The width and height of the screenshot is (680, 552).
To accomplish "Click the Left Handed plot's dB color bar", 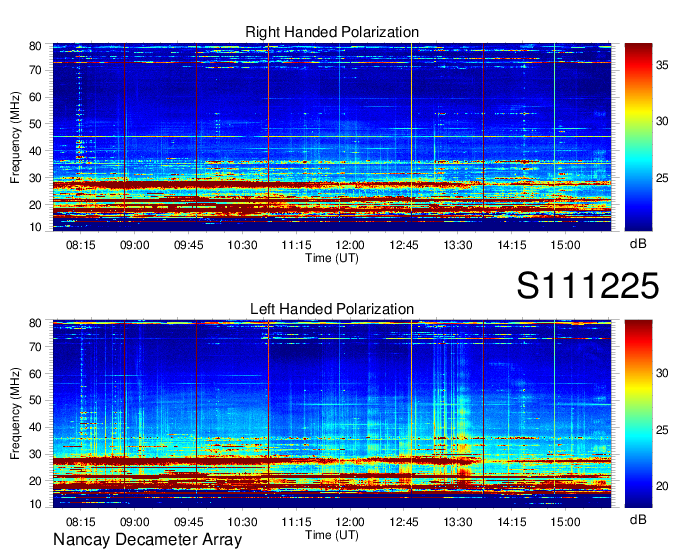I will (x=638, y=414).
